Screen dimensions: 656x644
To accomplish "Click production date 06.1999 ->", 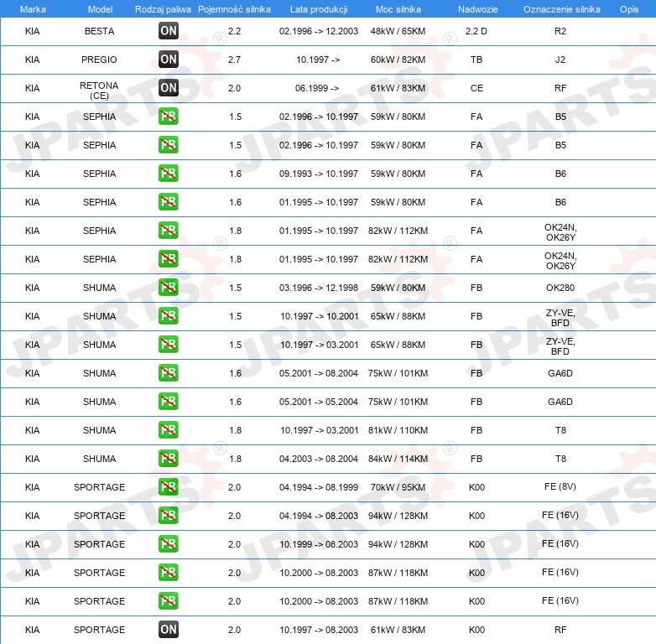I will pyautogui.click(x=317, y=88).
